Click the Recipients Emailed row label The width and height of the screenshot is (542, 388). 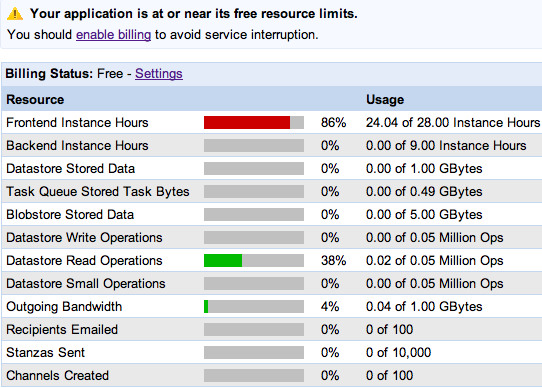click(x=62, y=330)
